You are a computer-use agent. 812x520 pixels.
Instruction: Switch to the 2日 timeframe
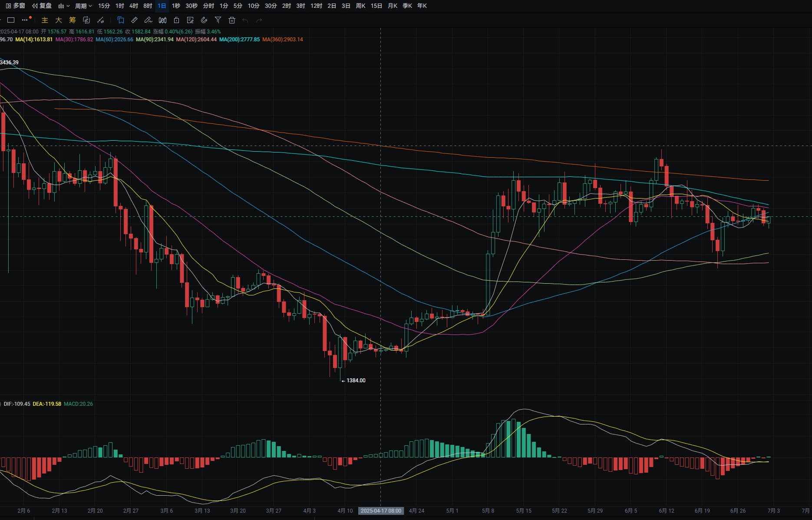tap(332, 6)
